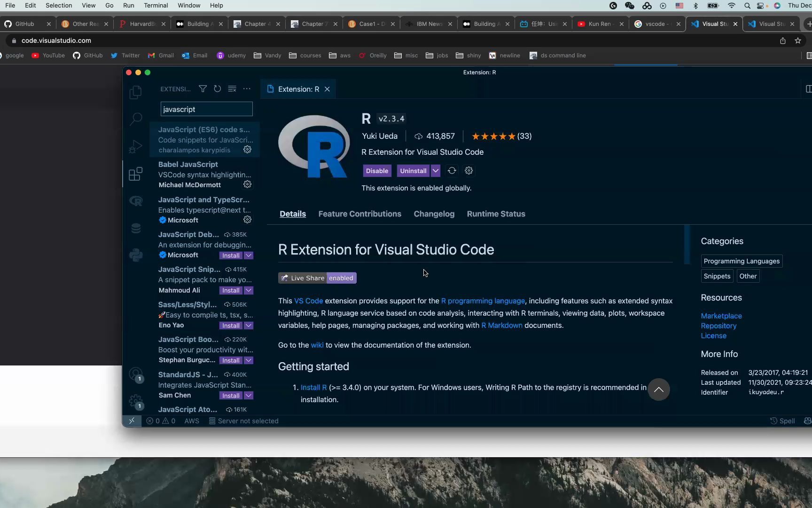Image resolution: width=812 pixels, height=508 pixels.
Task: Click the Filter Extensions funnel icon
Action: [x=203, y=88]
